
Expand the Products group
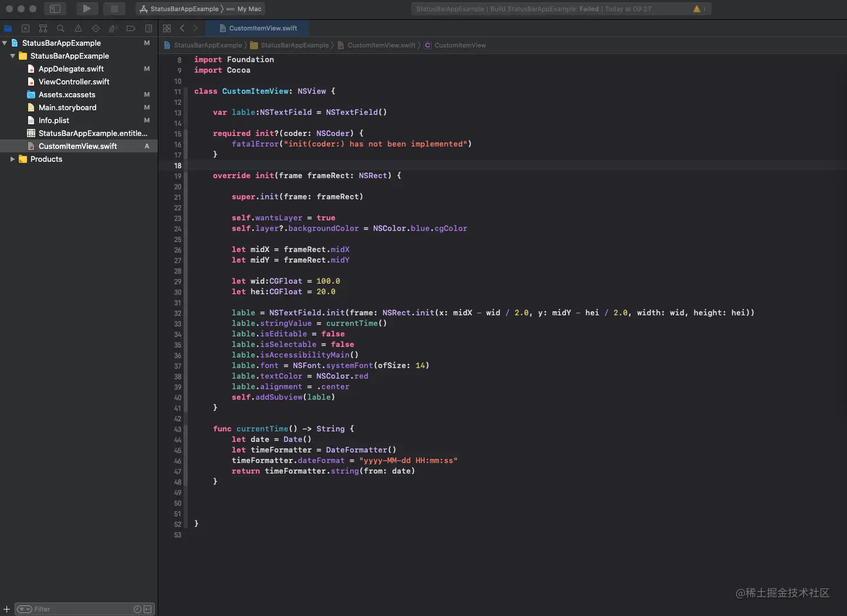(13, 159)
